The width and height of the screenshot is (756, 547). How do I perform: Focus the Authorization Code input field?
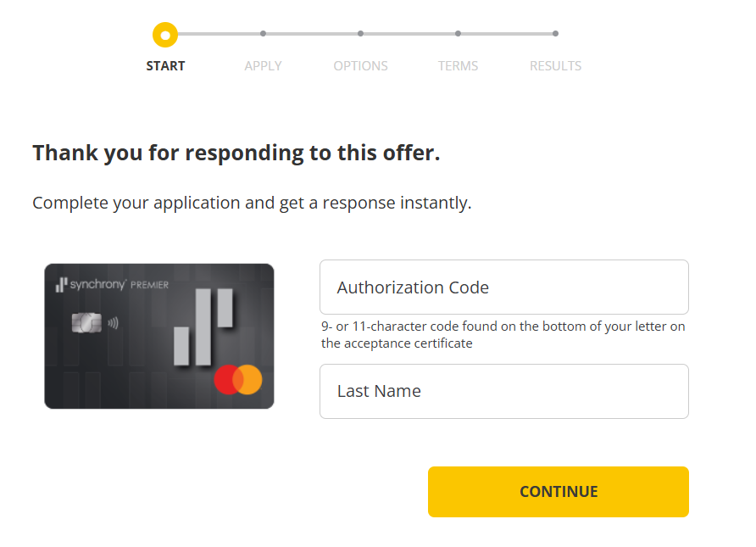pyautogui.click(x=503, y=287)
